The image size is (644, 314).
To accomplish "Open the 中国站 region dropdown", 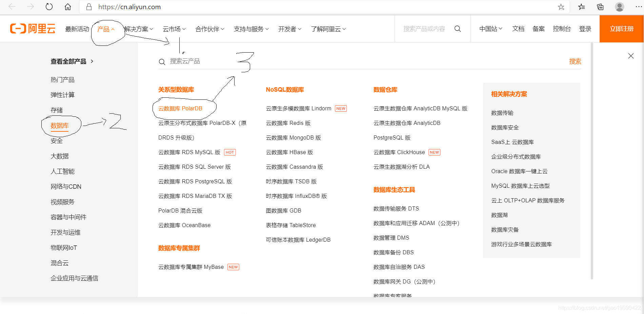I will tap(491, 29).
